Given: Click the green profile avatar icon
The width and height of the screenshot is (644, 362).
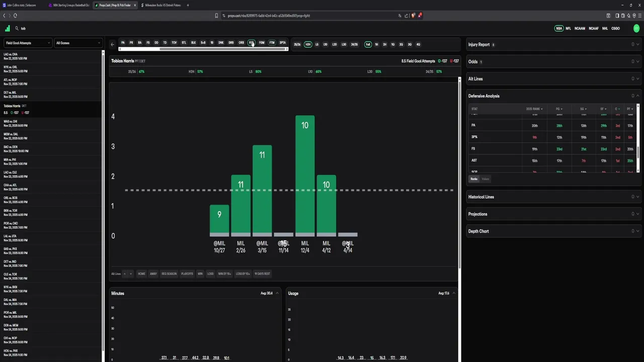Looking at the screenshot, I should tap(636, 29).
